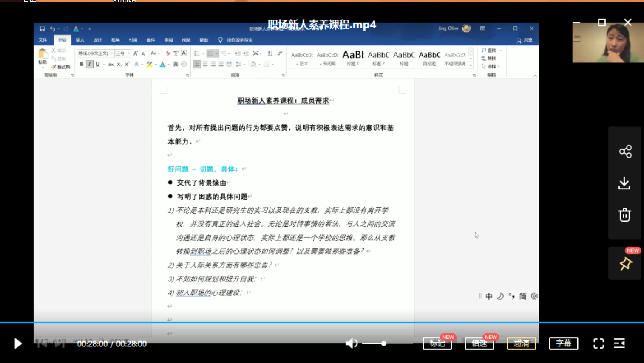
Task: Mute the video with the speaker icon
Action: 351,343
